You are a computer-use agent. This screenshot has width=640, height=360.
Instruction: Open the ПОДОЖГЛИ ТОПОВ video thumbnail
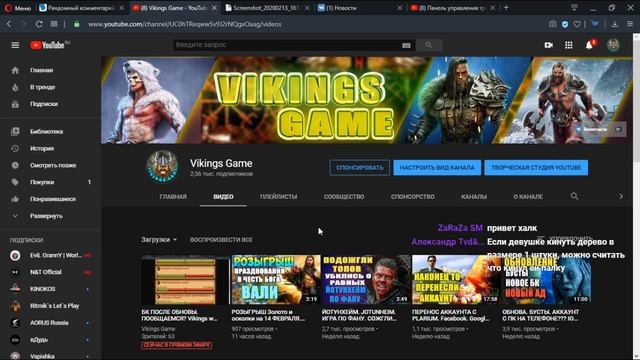click(366, 280)
